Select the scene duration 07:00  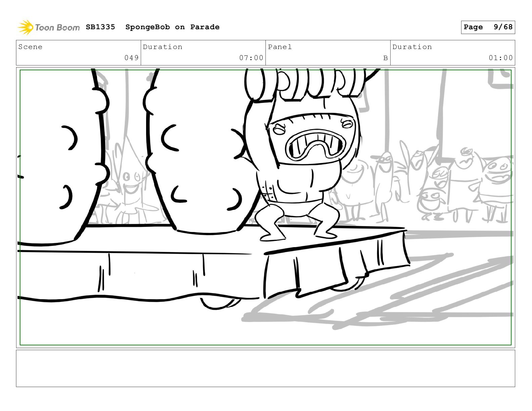(251, 58)
